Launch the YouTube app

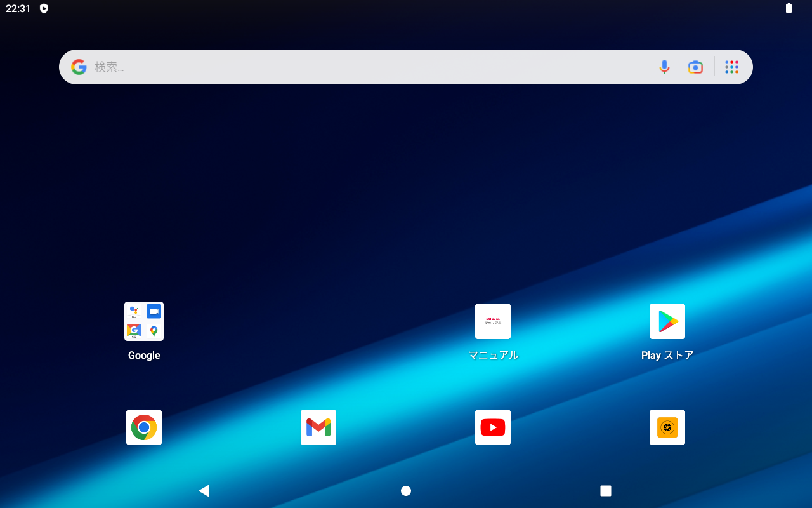[493, 427]
